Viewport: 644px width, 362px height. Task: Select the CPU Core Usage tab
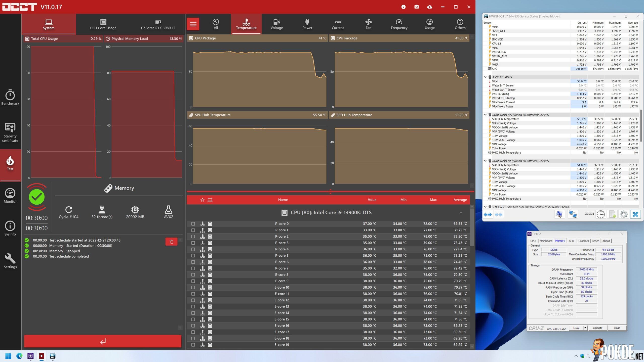tap(103, 24)
